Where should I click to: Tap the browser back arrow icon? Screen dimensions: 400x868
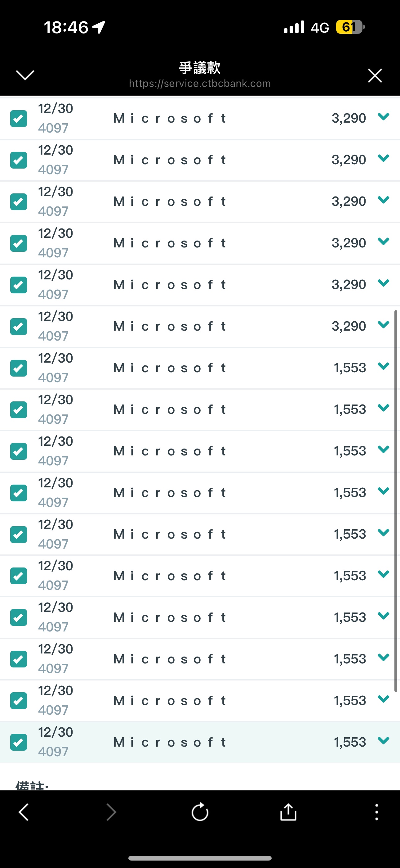pyautogui.click(x=24, y=812)
